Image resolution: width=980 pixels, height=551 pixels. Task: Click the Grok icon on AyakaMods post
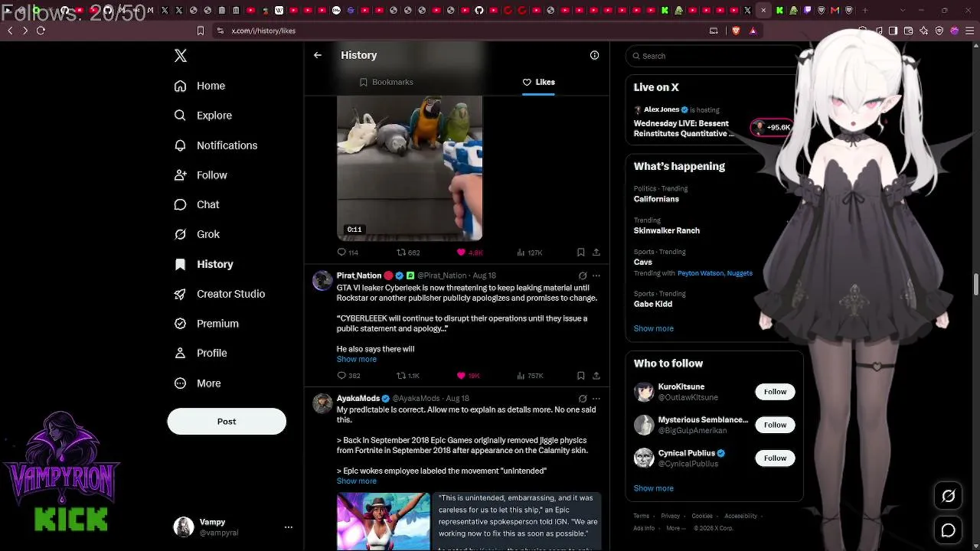[583, 399]
